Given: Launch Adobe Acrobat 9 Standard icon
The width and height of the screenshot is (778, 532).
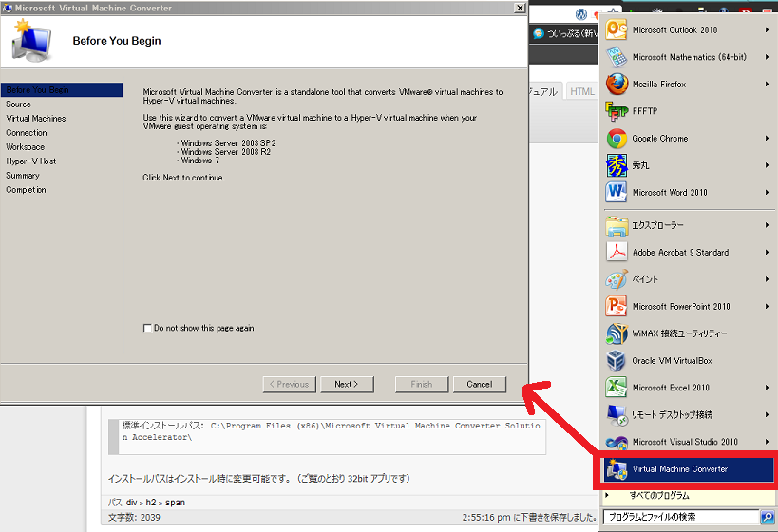Looking at the screenshot, I should point(617,253).
